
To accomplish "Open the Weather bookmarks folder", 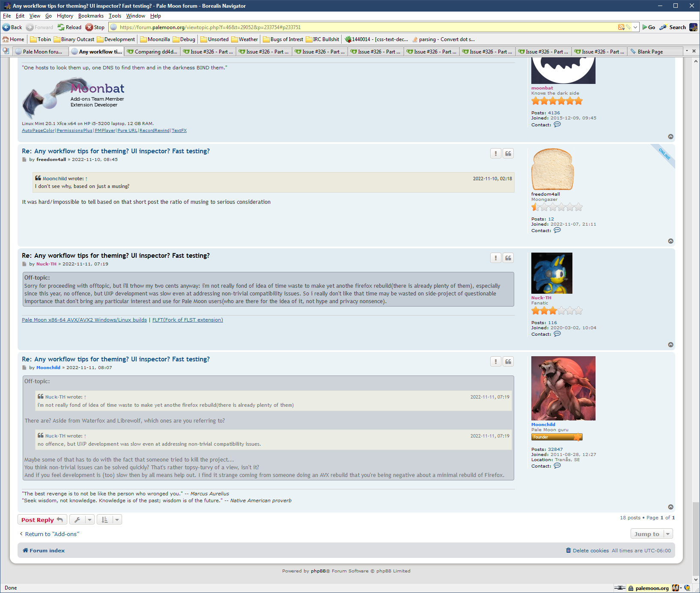I will [x=244, y=39].
